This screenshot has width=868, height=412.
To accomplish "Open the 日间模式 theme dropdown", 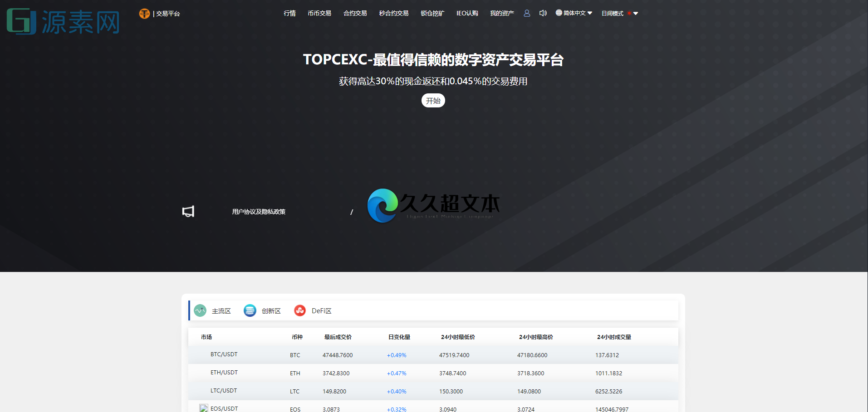I will 612,13.
